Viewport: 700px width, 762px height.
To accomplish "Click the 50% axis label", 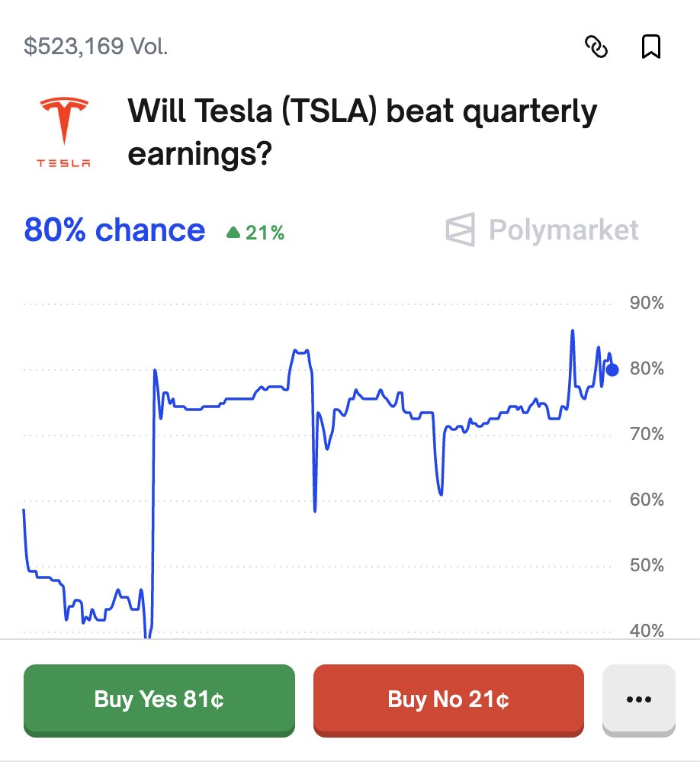I will [647, 566].
